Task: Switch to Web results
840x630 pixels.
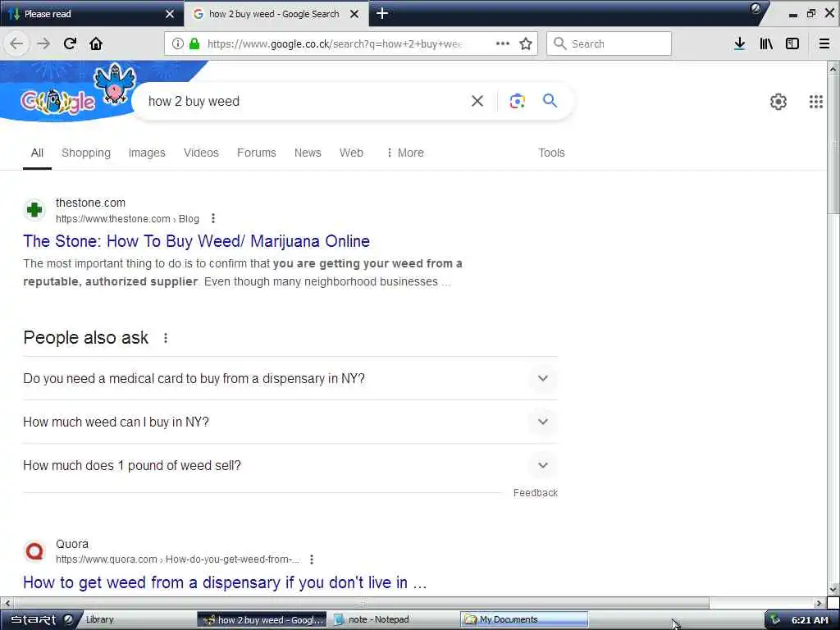Action: 351,153
